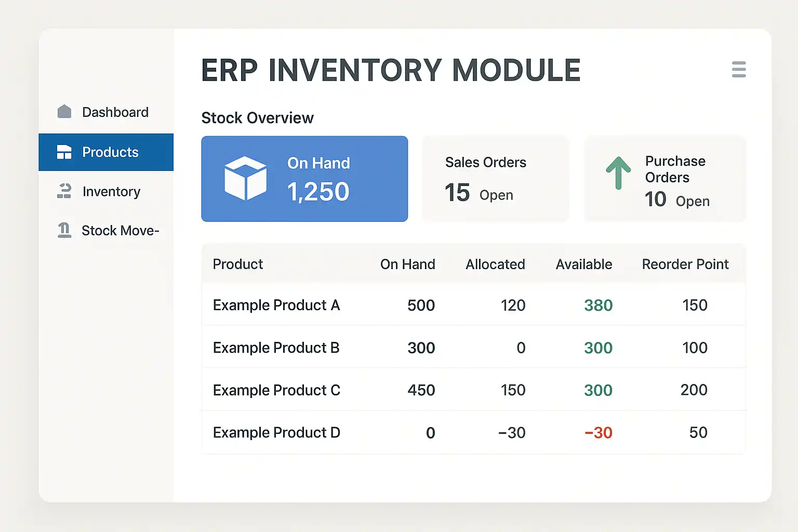Click Available value for Product B

[598, 348]
